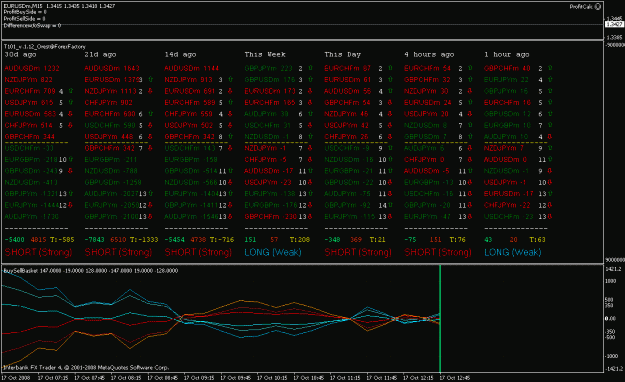This screenshot has height=382, width=625.
Task: Click the down arrow beside EURUSDm 583
Action: [71, 114]
